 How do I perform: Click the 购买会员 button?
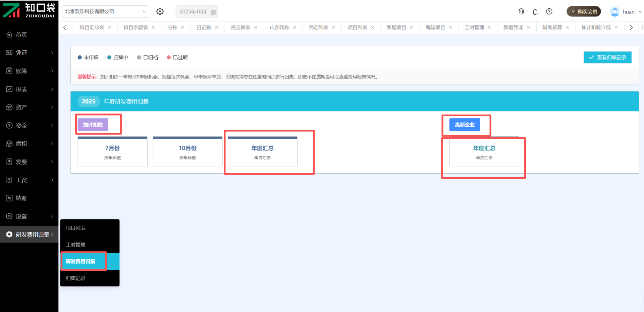pos(584,12)
